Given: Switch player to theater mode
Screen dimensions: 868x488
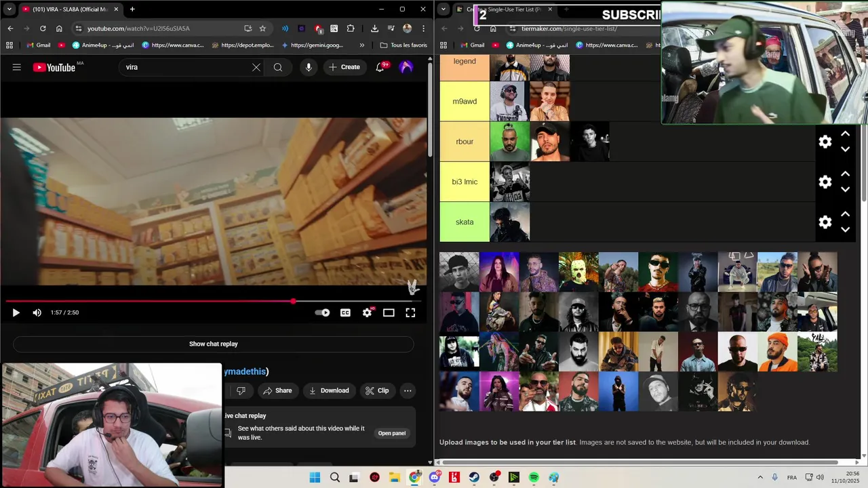Looking at the screenshot, I should 389,312.
